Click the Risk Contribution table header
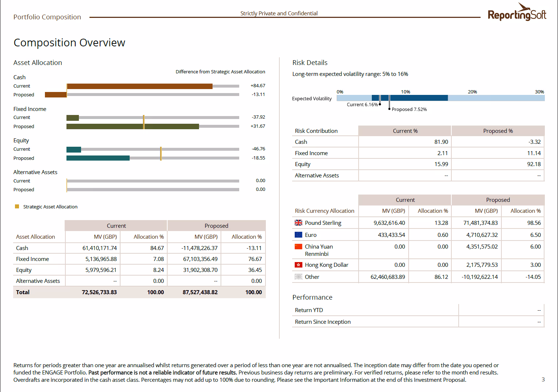558x392 pixels. coord(316,131)
